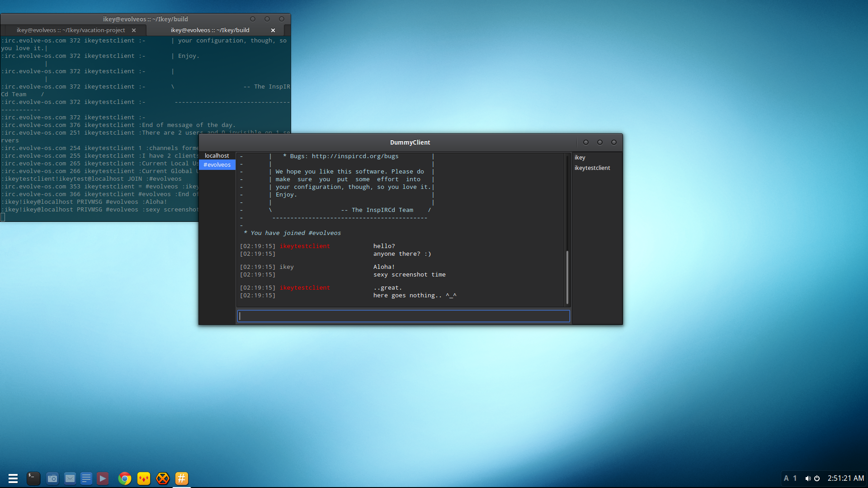Click terminal line 'JOIN :#evolveos'

pos(155,179)
